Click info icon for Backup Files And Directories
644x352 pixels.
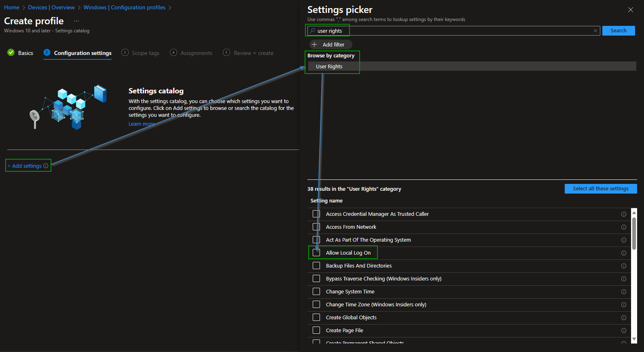[x=623, y=266]
